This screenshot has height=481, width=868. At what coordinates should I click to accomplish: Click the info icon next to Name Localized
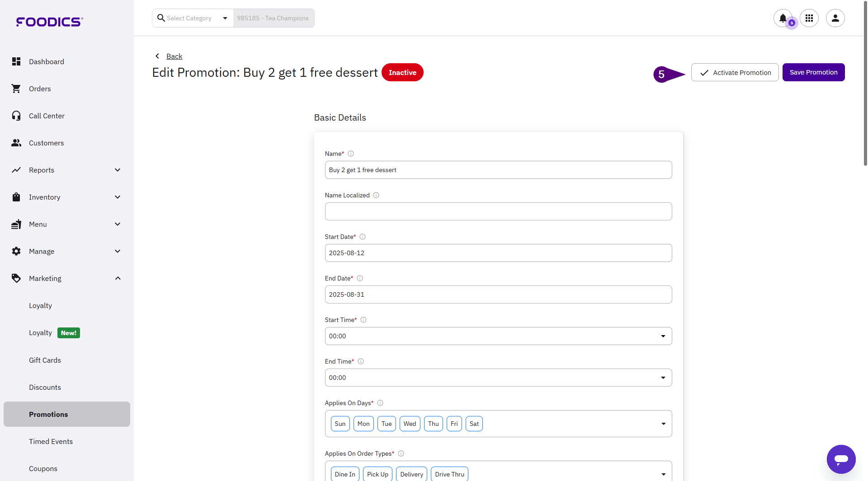[x=376, y=195]
